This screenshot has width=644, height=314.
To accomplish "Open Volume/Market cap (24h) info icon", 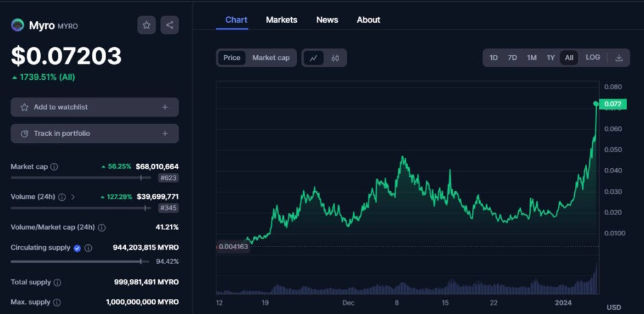I will (x=101, y=227).
